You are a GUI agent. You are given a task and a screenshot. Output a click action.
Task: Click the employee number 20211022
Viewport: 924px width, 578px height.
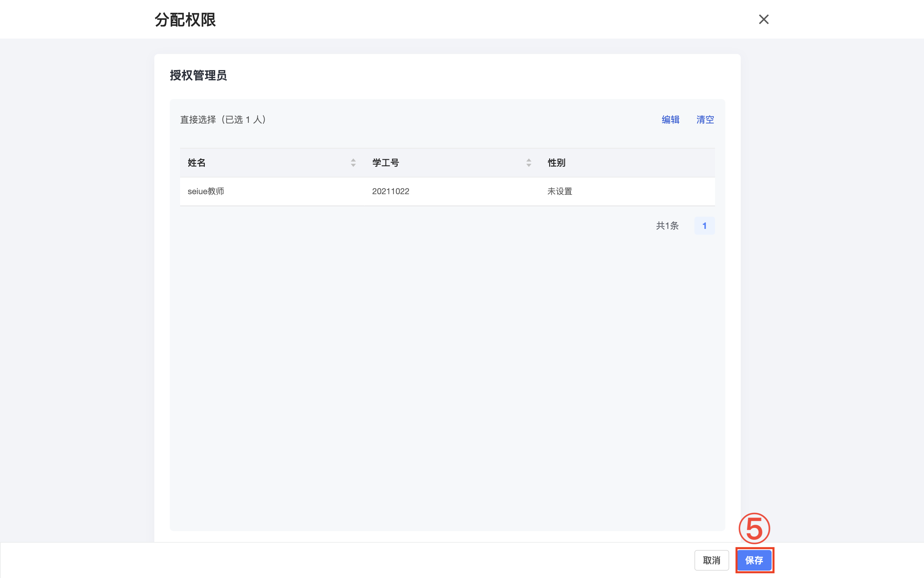pos(390,191)
